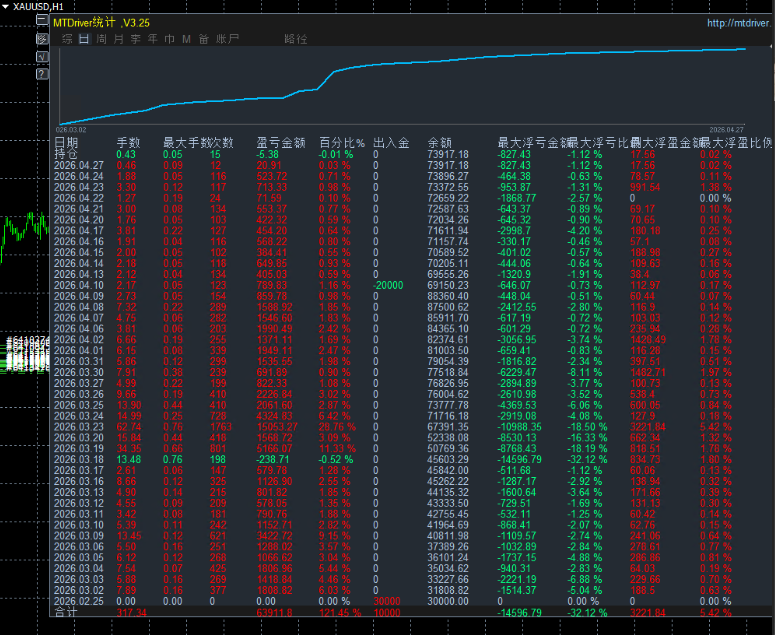
Task: Click the 30000 deposit value
Action: coord(387,601)
